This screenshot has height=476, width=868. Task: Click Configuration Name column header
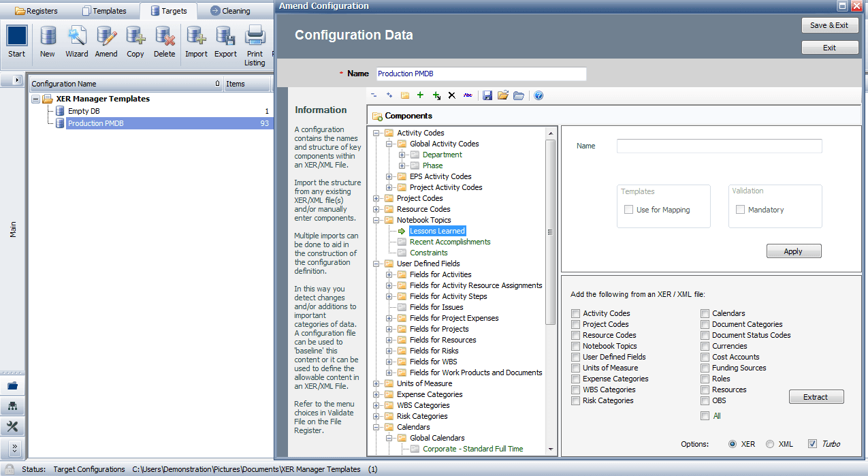pos(127,84)
